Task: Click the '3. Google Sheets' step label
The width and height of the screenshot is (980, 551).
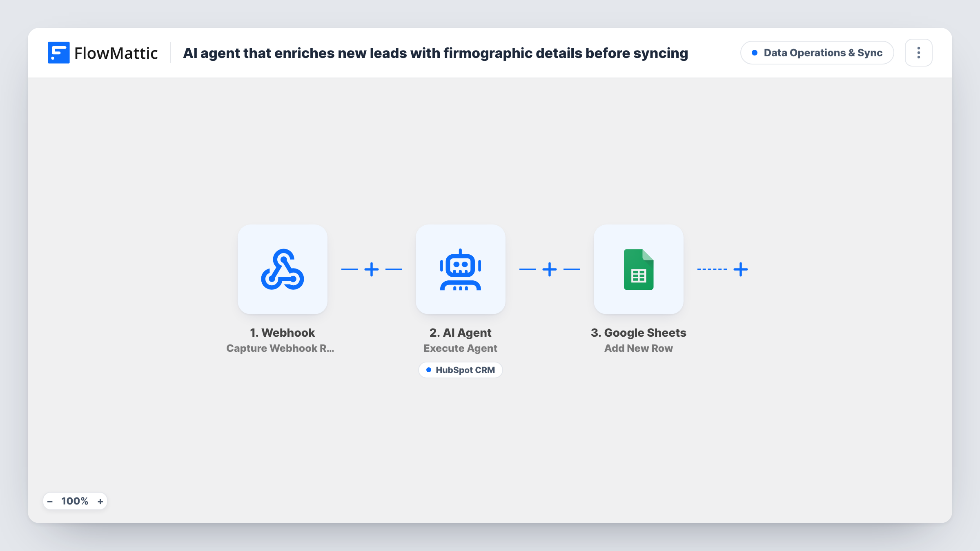Action: [x=639, y=333]
